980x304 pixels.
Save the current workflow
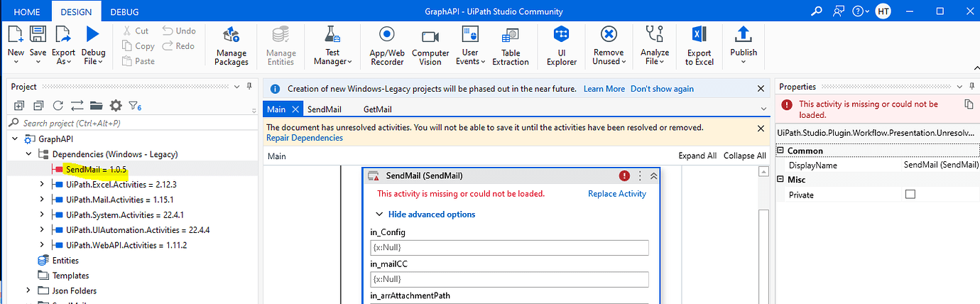38,45
